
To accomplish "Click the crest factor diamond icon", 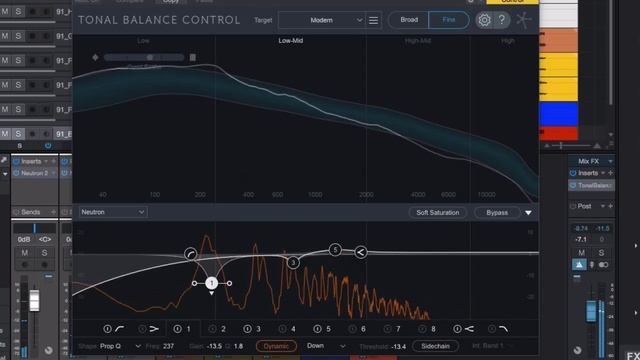I will point(95,57).
